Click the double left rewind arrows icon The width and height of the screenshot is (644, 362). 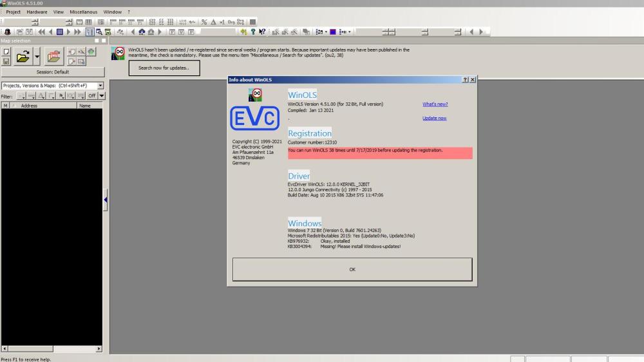pos(41,32)
